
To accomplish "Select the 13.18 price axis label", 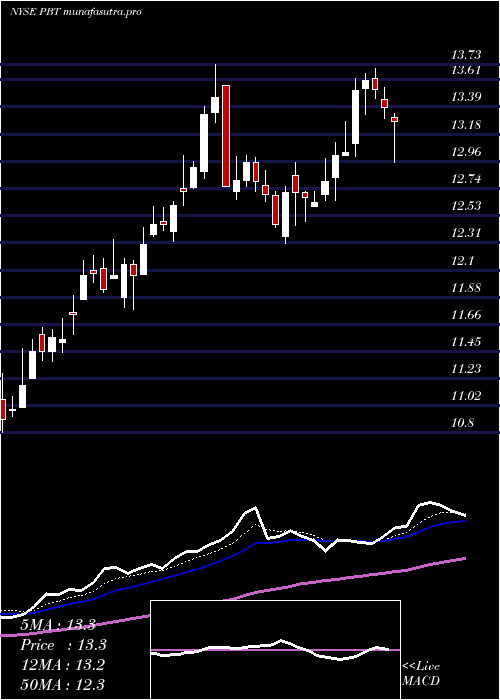I will pos(466,125).
